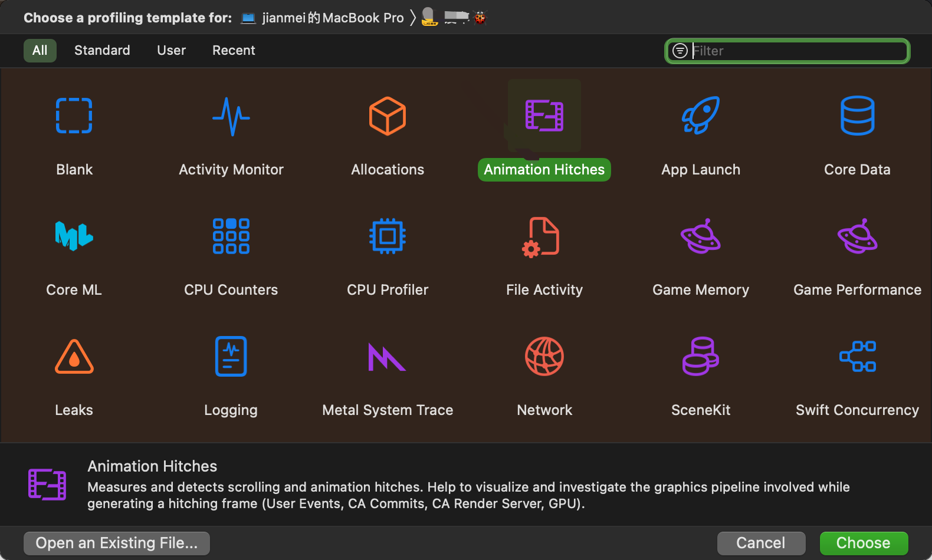
Task: Select the Core Data database icon
Action: tap(857, 116)
